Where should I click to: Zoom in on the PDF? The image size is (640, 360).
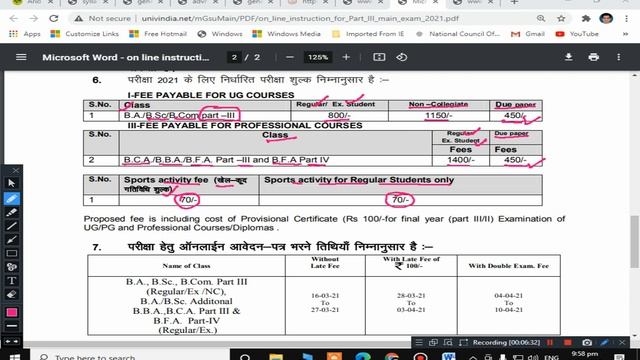pyautogui.click(x=346, y=57)
